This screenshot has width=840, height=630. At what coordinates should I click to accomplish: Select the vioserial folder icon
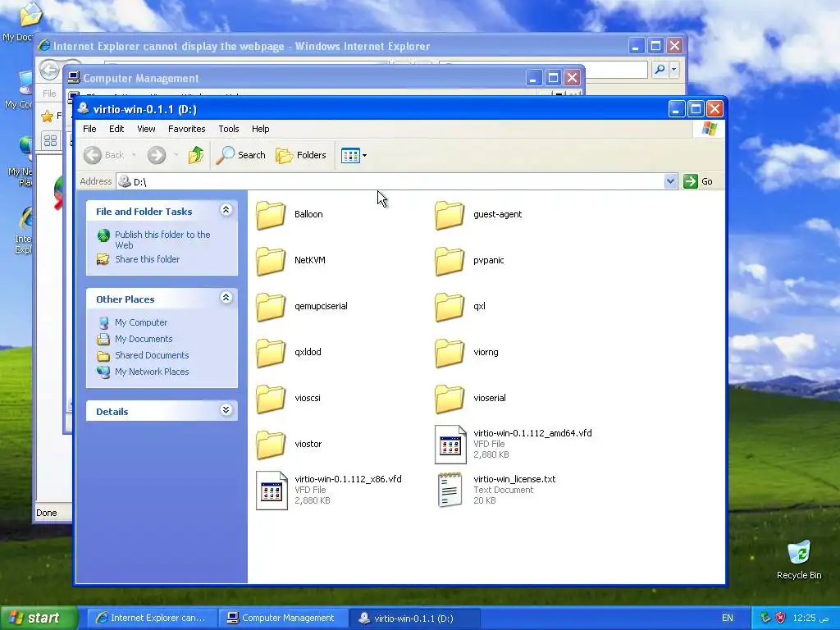pyautogui.click(x=450, y=399)
